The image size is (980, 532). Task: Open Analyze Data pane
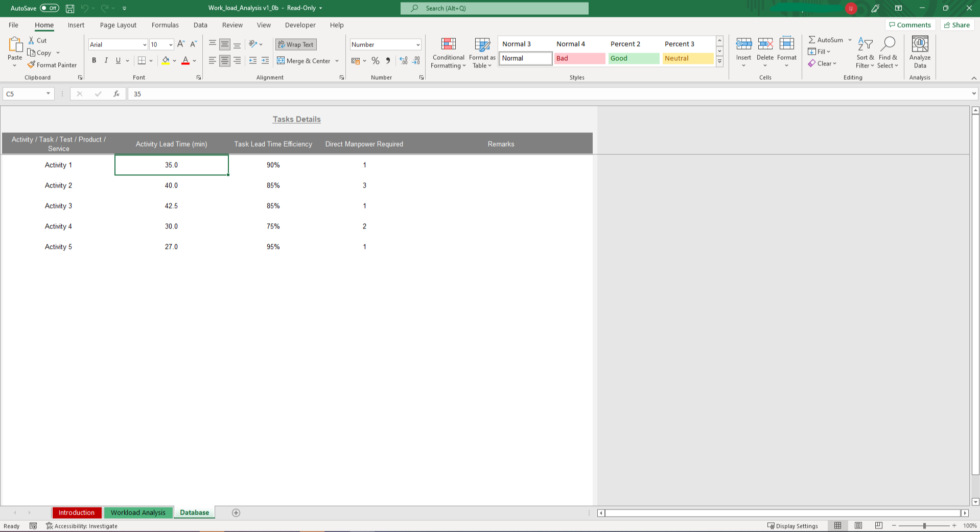(x=920, y=52)
